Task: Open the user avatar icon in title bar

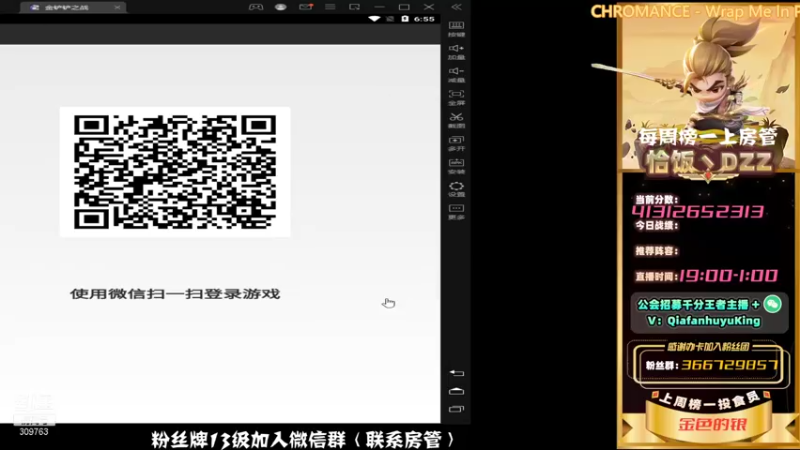Action: [x=281, y=7]
